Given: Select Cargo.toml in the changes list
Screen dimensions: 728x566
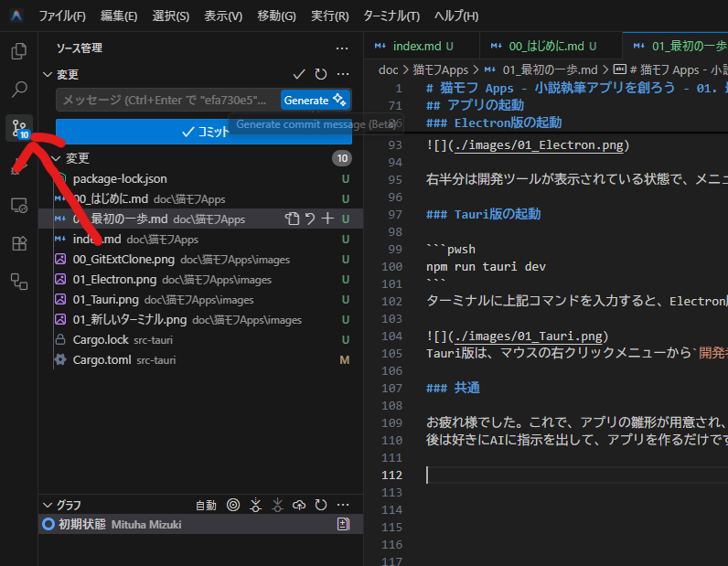Looking at the screenshot, I should 103,360.
